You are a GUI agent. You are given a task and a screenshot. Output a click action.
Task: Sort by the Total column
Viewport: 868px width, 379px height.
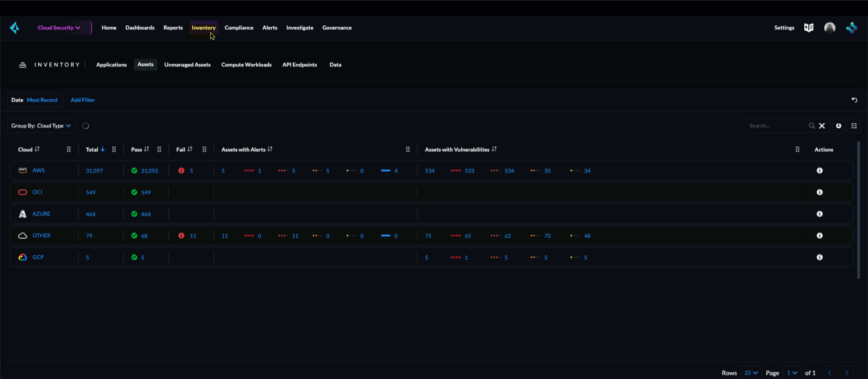[x=103, y=149]
